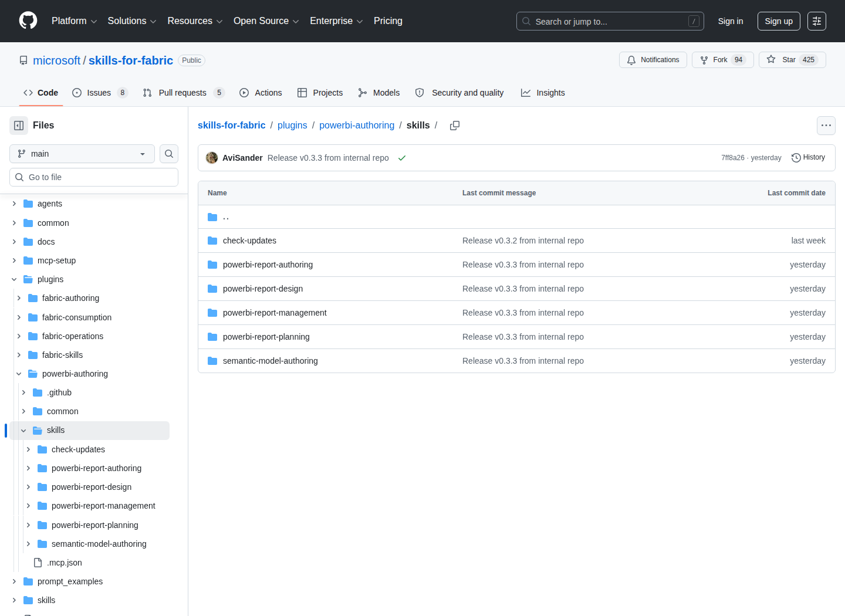Image resolution: width=845 pixels, height=616 pixels.
Task: Click AviSander's avatar image
Action: [212, 158]
